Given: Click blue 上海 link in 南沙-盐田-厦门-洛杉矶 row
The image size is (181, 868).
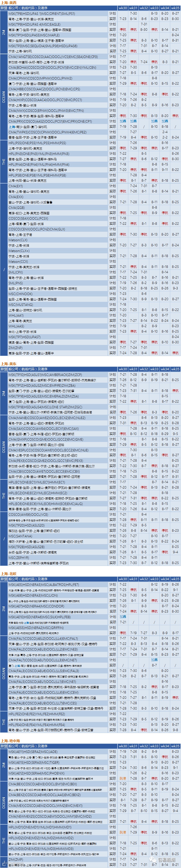Looking at the screenshot, I should pyautogui.click(x=12, y=127).
